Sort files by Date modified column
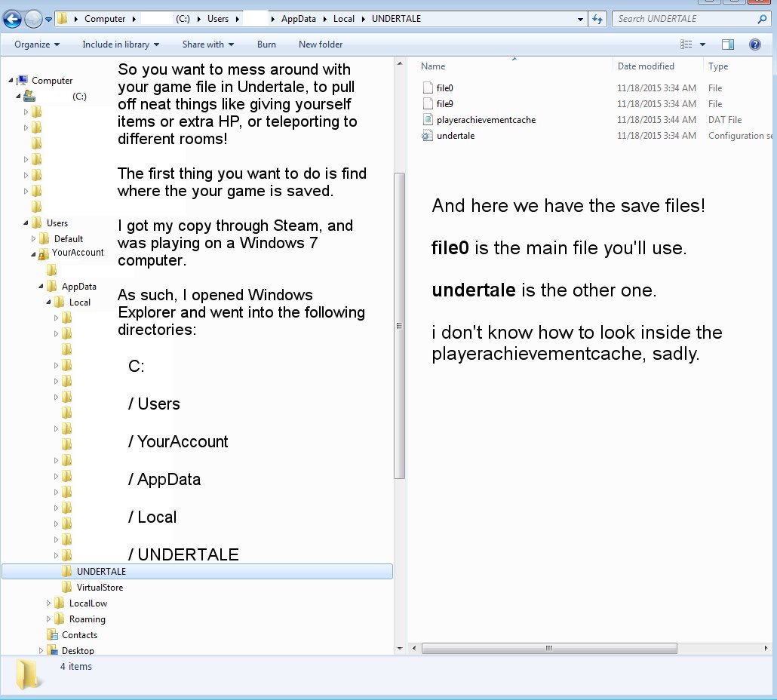This screenshot has height=700, width=777. [646, 66]
